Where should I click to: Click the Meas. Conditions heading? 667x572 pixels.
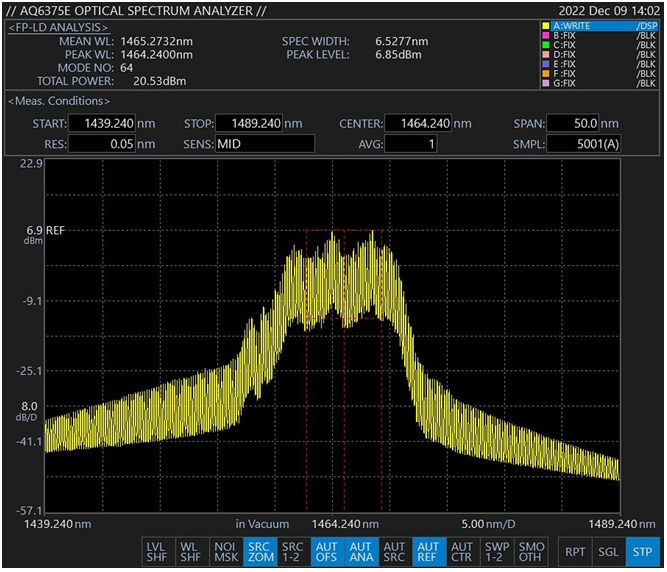pyautogui.click(x=59, y=101)
